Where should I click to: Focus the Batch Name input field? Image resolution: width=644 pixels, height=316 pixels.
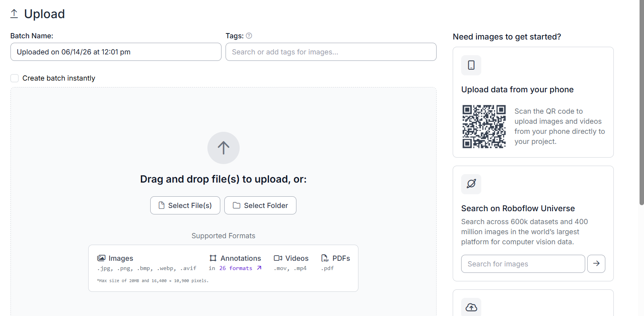pyautogui.click(x=116, y=52)
